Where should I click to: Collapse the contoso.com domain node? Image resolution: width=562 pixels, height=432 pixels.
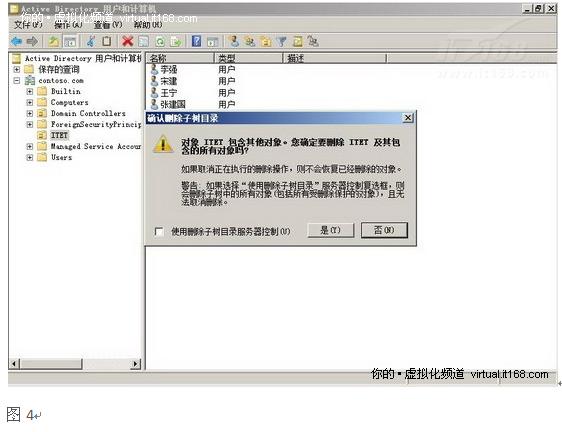point(16,81)
